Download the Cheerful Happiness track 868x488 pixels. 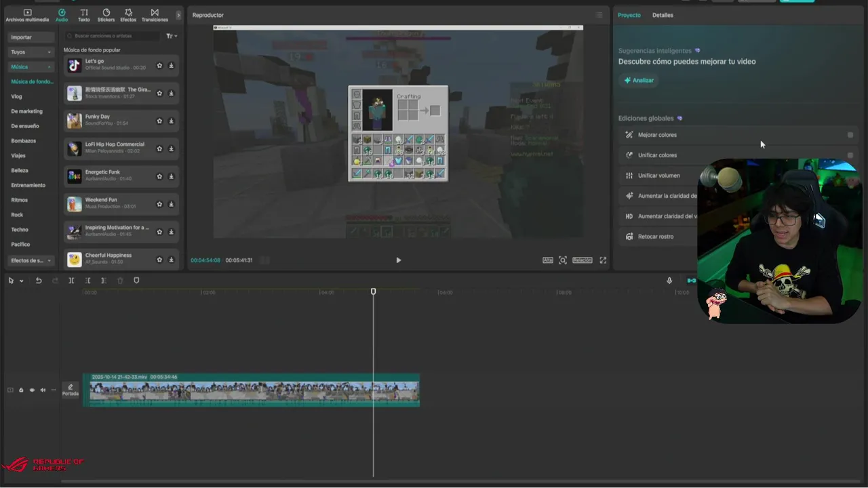point(171,260)
